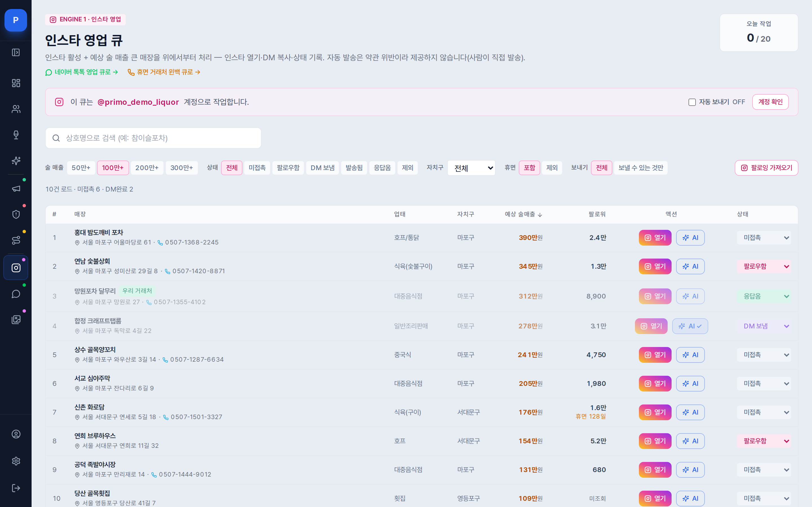The width and height of the screenshot is (812, 507).
Task: Open the settings gear in sidebar
Action: click(16, 461)
